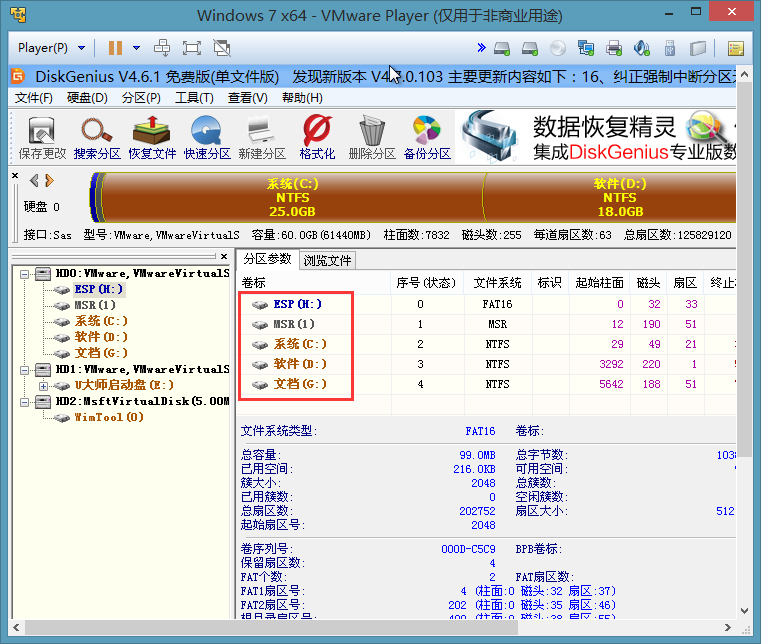Pause the virtual machine in VMware toolbar
The height and width of the screenshot is (644, 761).
coord(115,48)
